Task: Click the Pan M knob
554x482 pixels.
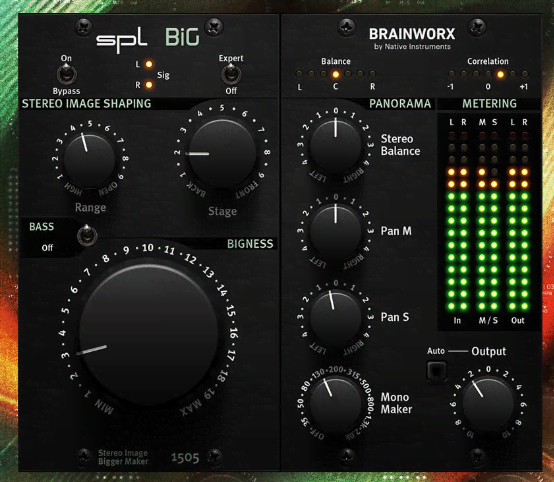Action: point(336,231)
